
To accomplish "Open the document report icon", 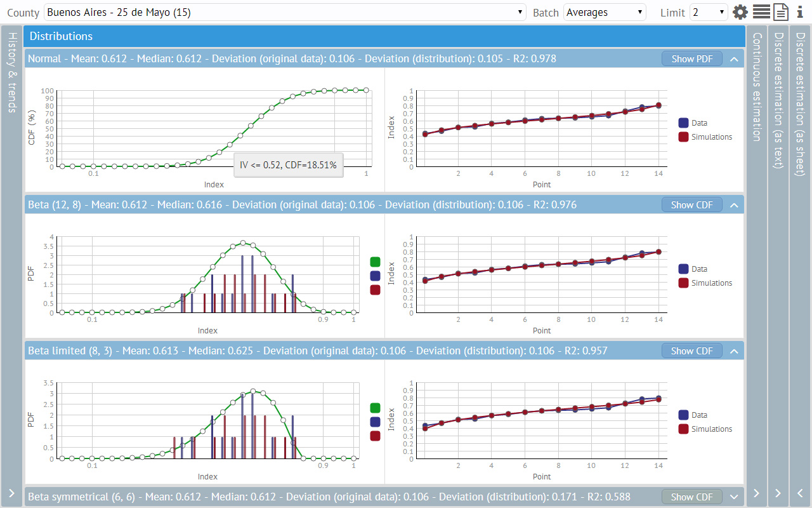I will [780, 12].
